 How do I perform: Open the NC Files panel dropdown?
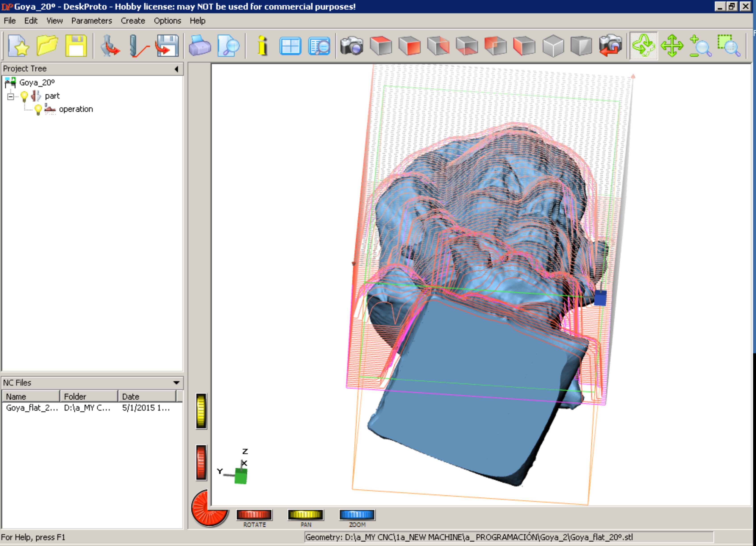point(176,383)
